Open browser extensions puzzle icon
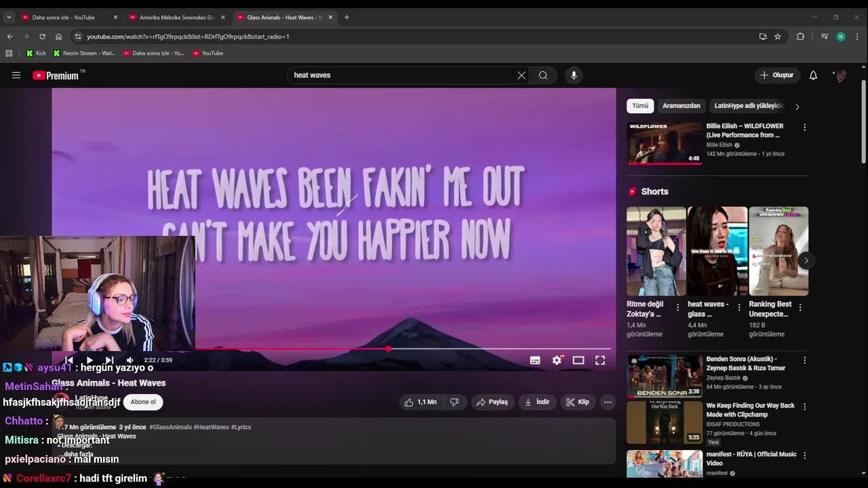 [x=800, y=37]
